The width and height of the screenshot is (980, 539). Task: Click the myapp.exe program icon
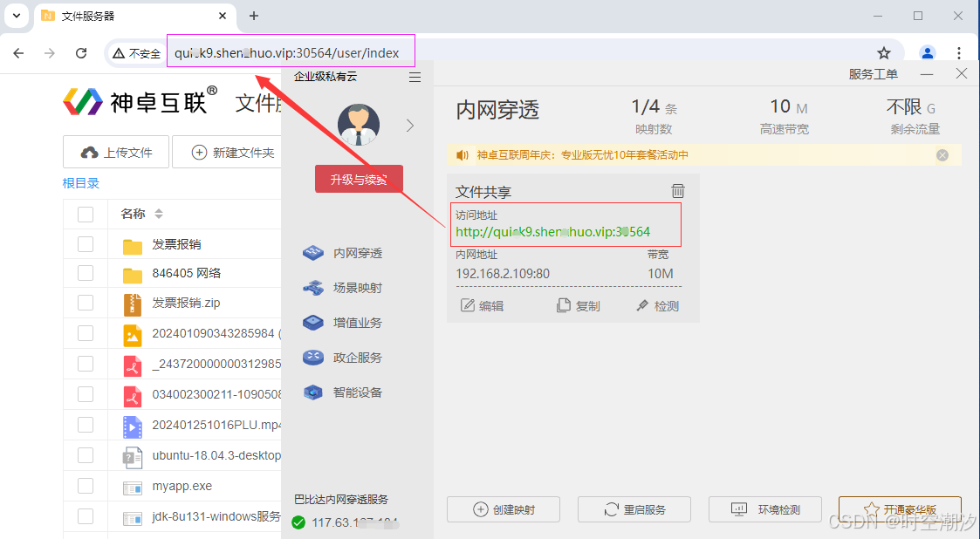pos(133,488)
